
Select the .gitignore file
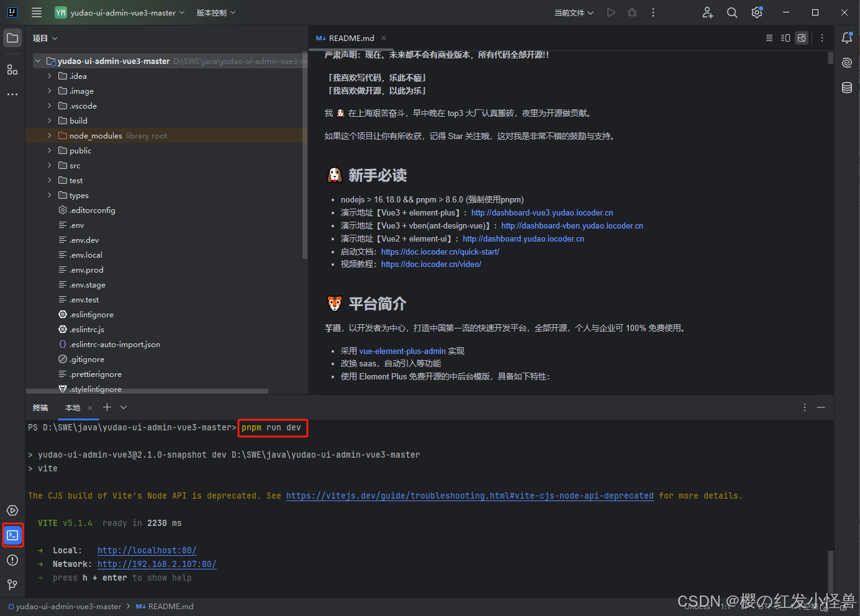click(87, 359)
